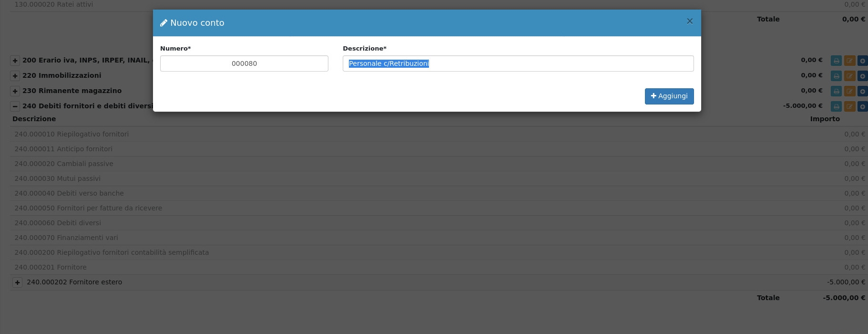Select the 240.000040 Debiti verso banche row
Image resolution: width=868 pixels, height=334 pixels.
pyautogui.click(x=69, y=193)
